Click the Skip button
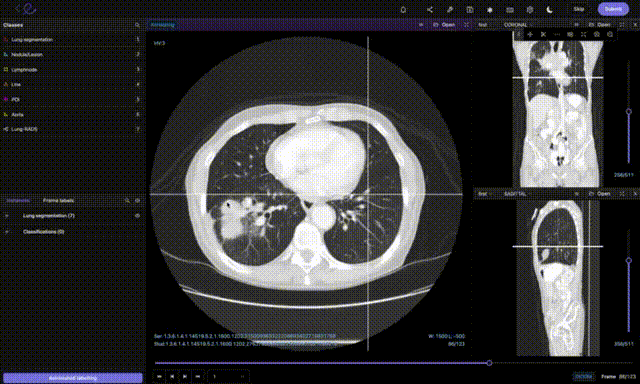 (579, 9)
